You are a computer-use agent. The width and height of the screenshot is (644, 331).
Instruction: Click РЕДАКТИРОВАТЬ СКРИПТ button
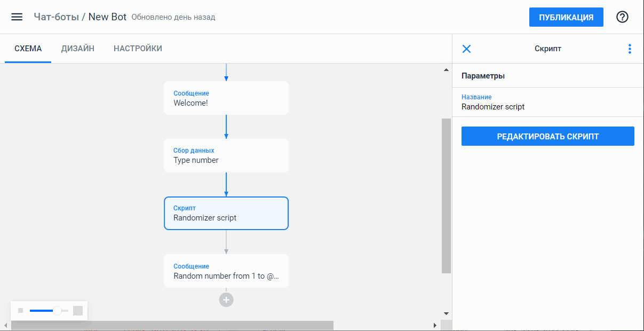pyautogui.click(x=548, y=136)
